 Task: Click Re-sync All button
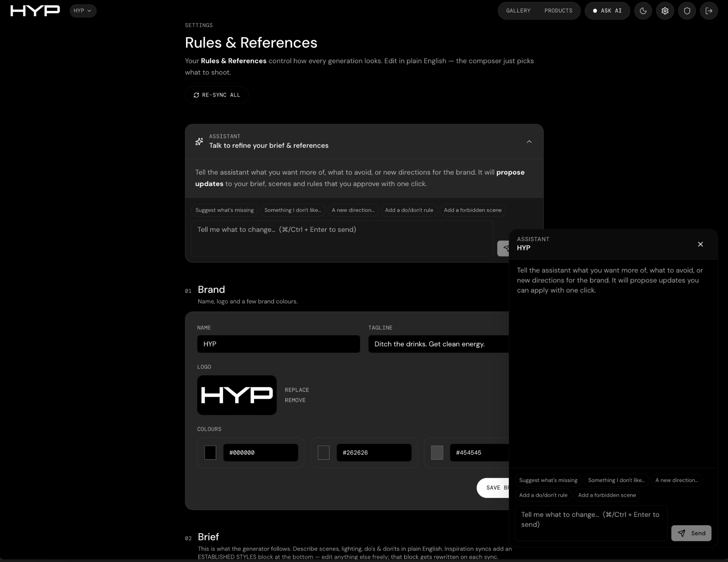coord(217,95)
